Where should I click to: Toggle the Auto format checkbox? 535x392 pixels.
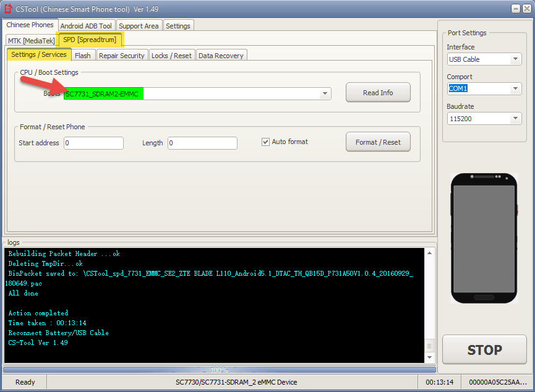pyautogui.click(x=265, y=142)
